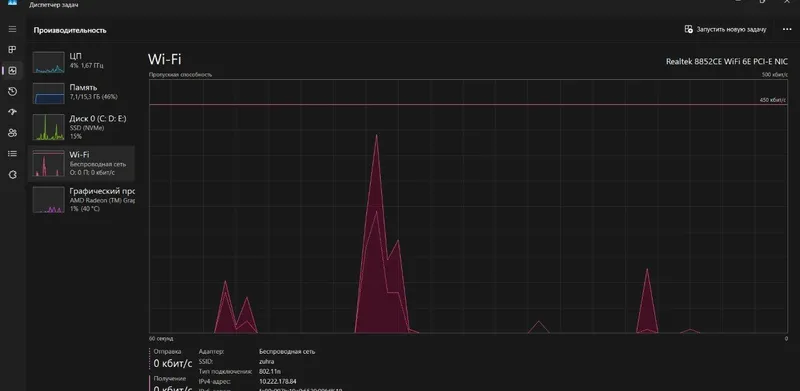This screenshot has width=800, height=391.
Task: Select the Графический процессор entry
Action: point(82,199)
